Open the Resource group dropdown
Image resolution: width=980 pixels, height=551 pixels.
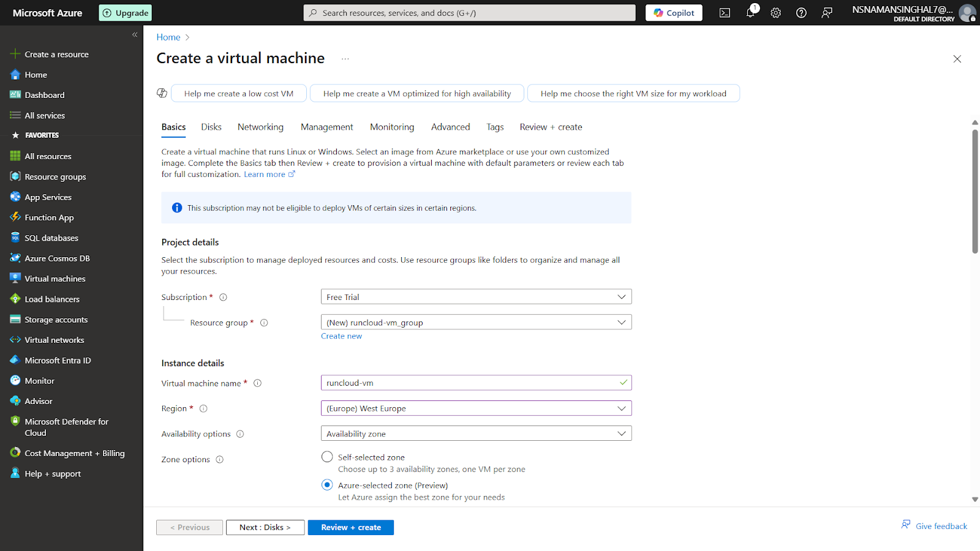click(476, 323)
